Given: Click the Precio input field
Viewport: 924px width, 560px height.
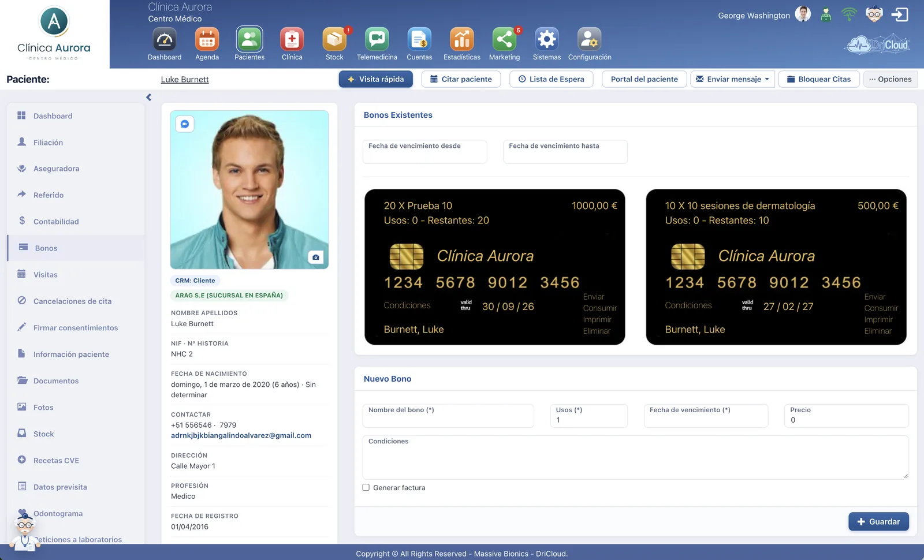Looking at the screenshot, I should 847,416.
